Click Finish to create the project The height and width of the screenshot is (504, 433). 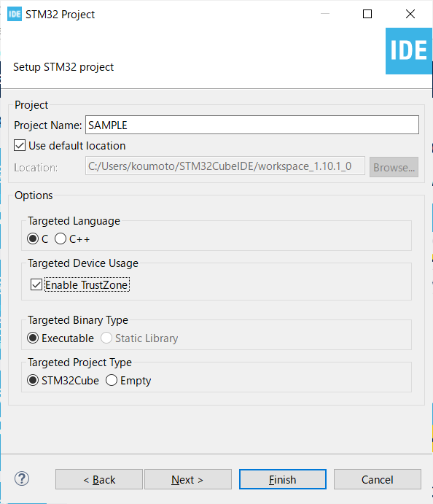coord(283,479)
